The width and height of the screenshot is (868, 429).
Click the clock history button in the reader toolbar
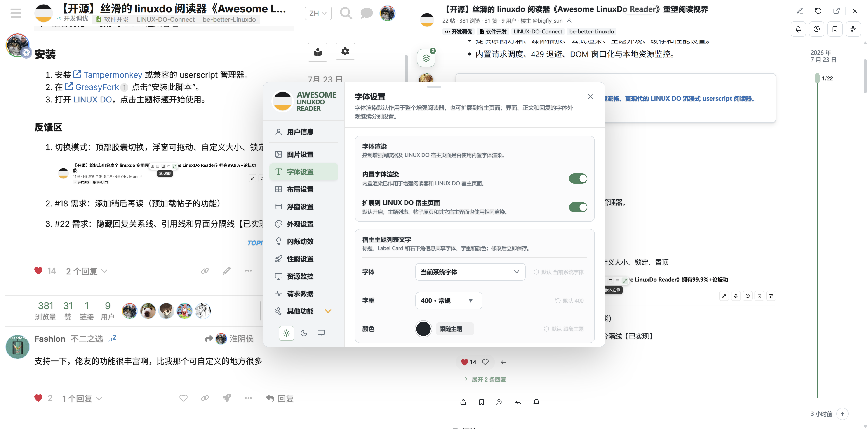coord(817,29)
